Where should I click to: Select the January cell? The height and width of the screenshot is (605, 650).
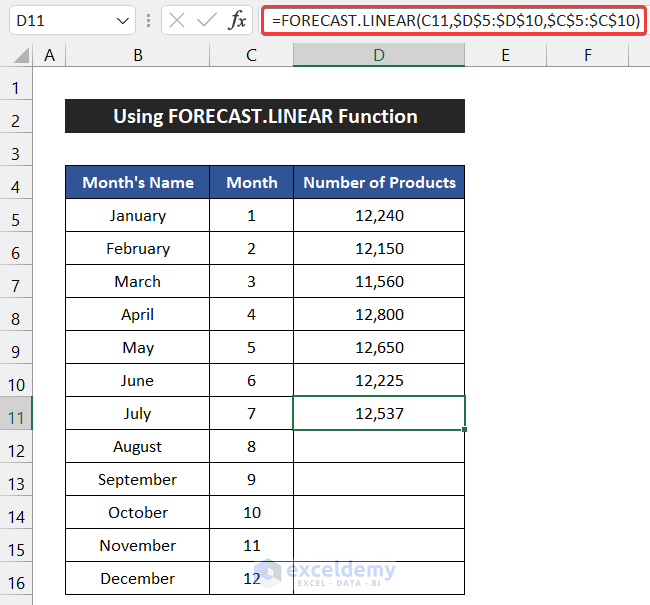click(137, 215)
